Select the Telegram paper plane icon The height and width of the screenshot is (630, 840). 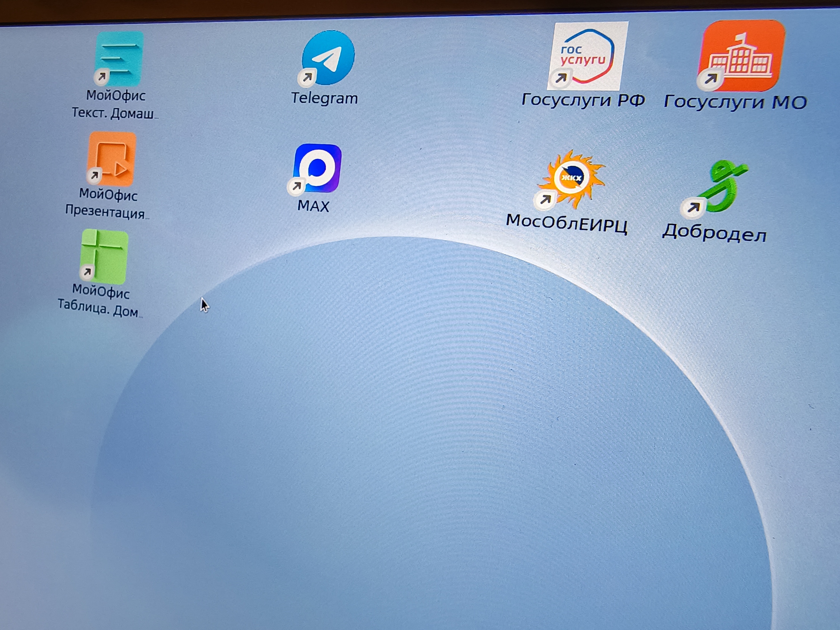(x=328, y=57)
